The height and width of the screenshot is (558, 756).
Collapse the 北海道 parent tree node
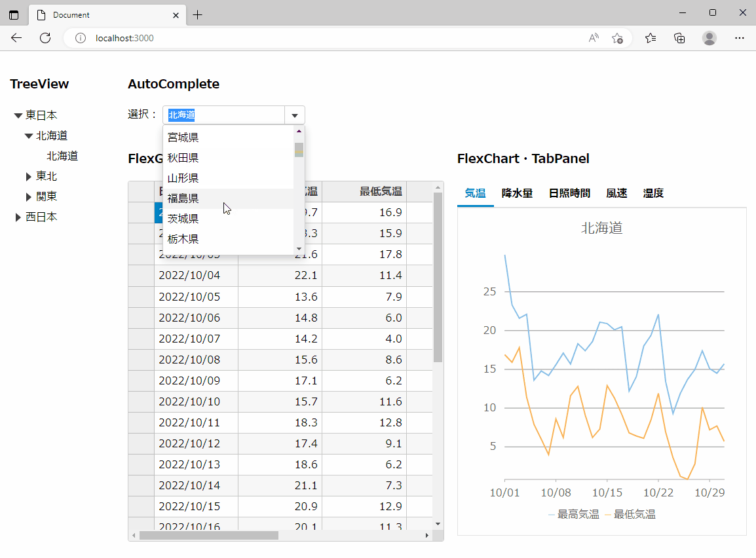29,136
